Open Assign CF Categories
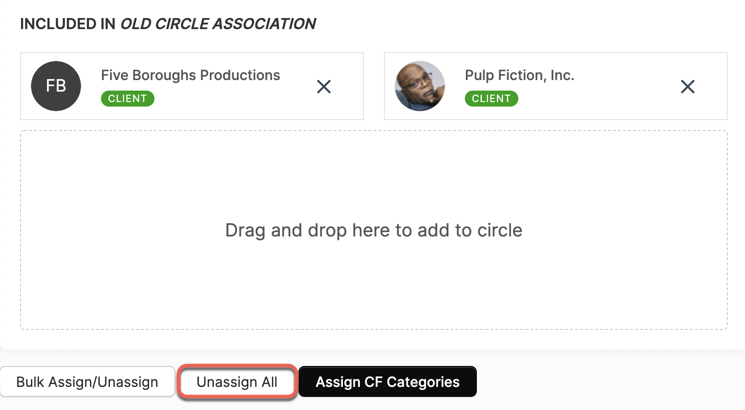This screenshot has width=745, height=410. [x=388, y=381]
